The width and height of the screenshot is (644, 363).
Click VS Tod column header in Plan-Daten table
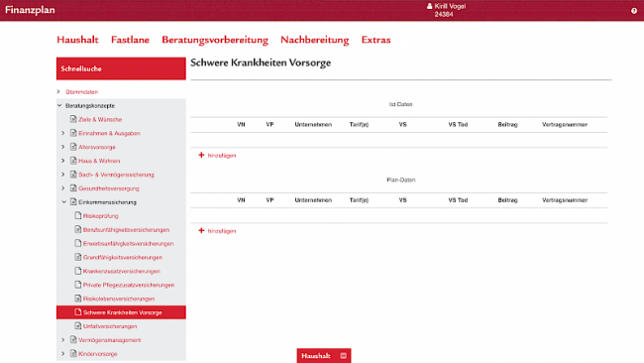[x=458, y=200]
